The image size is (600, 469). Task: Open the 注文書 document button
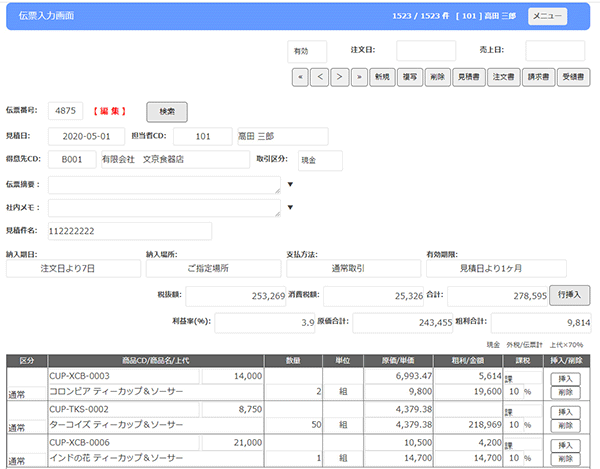coord(504,77)
